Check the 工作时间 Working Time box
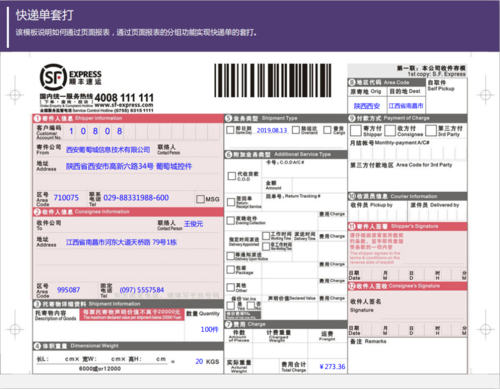Image resolution: width=500 pixels, height=389 pixels. click(266, 236)
